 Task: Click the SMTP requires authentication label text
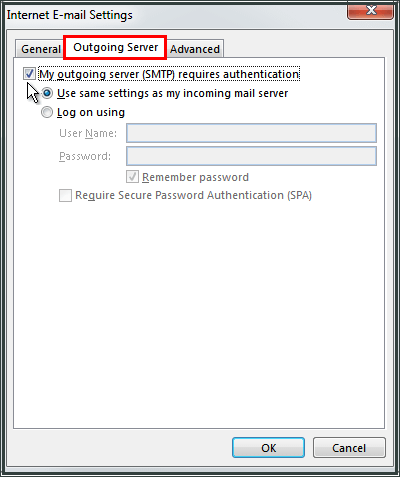tap(169, 74)
